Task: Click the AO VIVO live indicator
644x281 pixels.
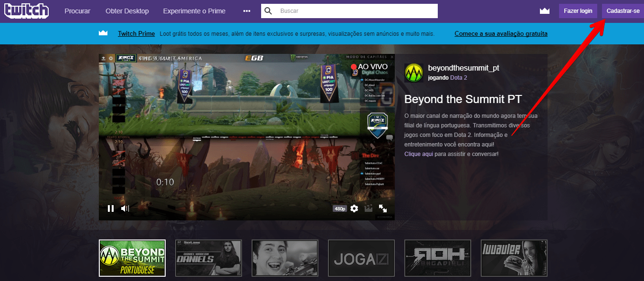Action: (x=370, y=67)
